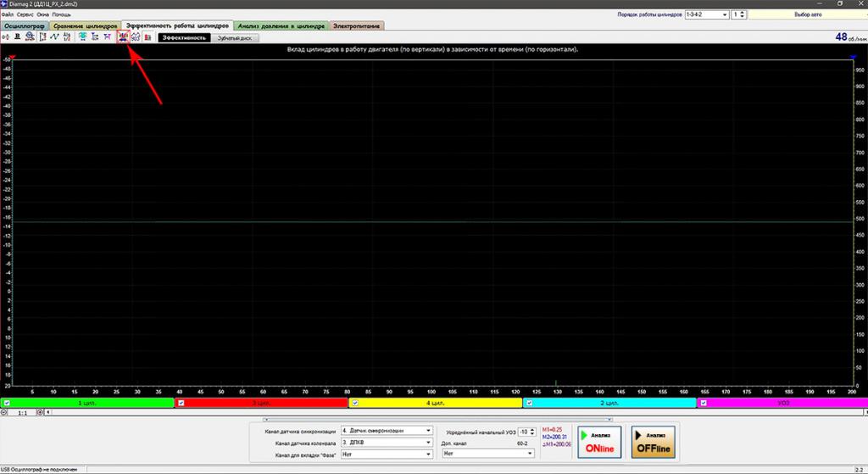Click the zoom-in icon right of 1:1
This screenshot has height=474, width=868.
[40, 413]
